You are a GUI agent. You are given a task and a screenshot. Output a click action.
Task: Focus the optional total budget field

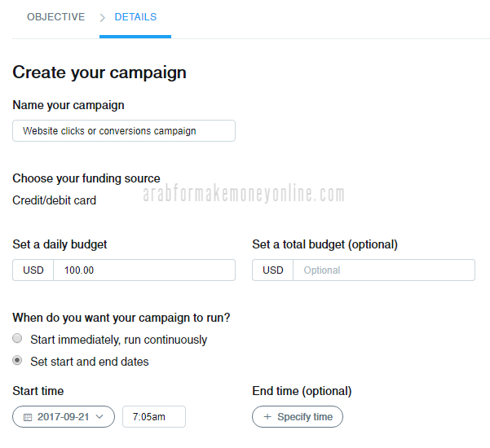[x=384, y=270]
